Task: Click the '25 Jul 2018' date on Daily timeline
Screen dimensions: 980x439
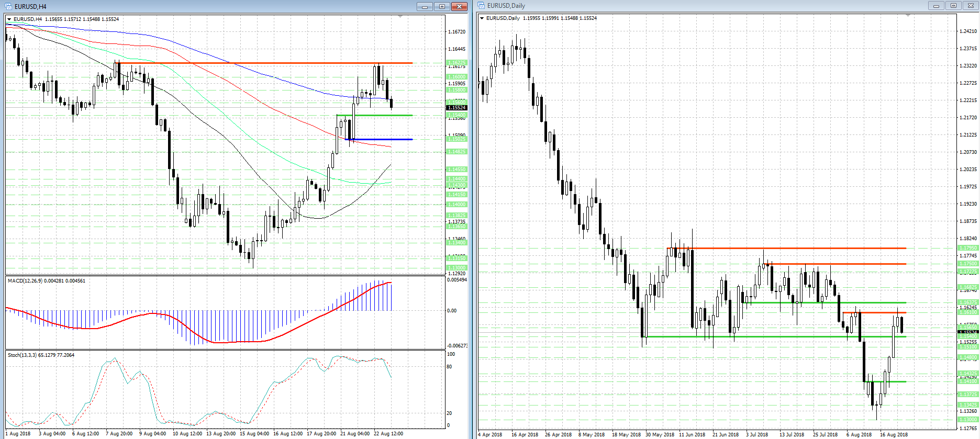Action: point(825,435)
